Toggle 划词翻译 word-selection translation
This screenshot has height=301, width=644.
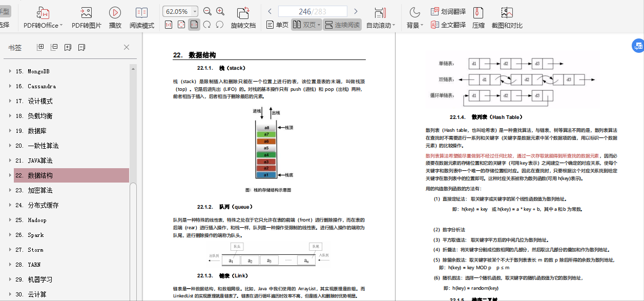[448, 11]
